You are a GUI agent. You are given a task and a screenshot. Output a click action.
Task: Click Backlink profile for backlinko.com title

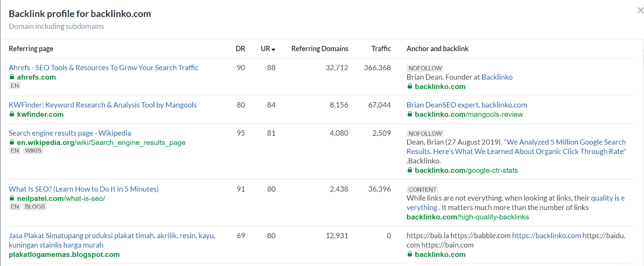80,14
